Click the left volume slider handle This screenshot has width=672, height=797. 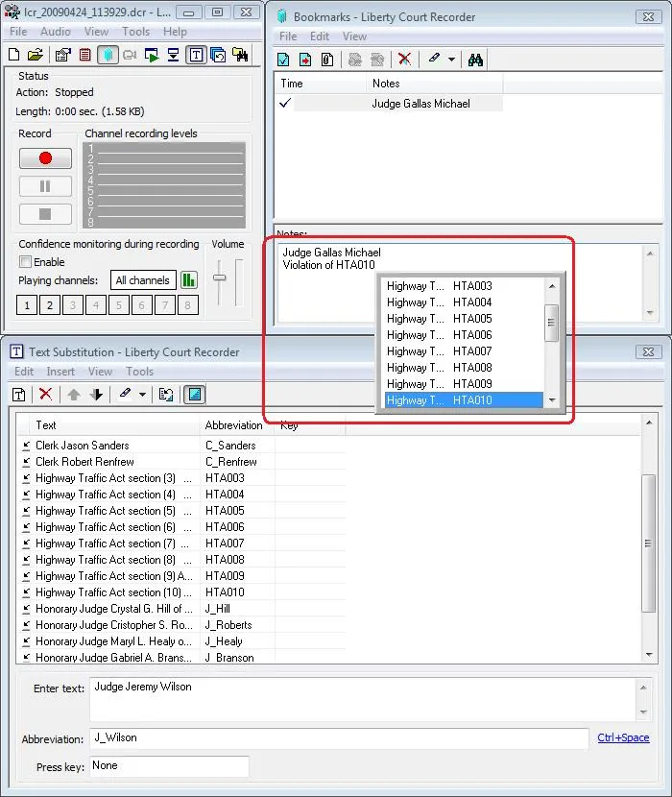[219, 278]
